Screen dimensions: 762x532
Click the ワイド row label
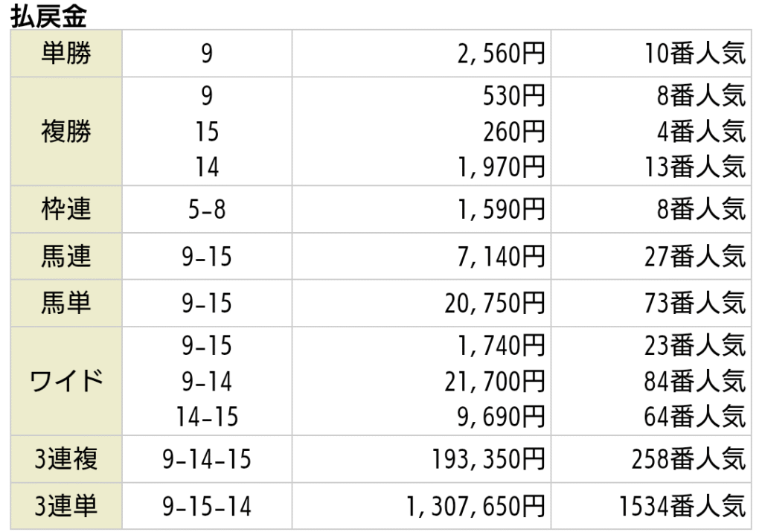pyautogui.click(x=66, y=381)
